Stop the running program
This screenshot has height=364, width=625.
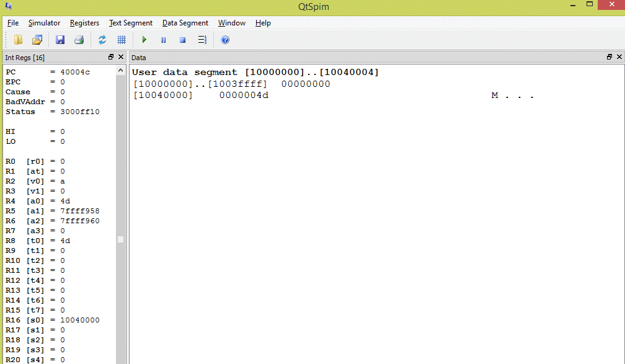(183, 40)
